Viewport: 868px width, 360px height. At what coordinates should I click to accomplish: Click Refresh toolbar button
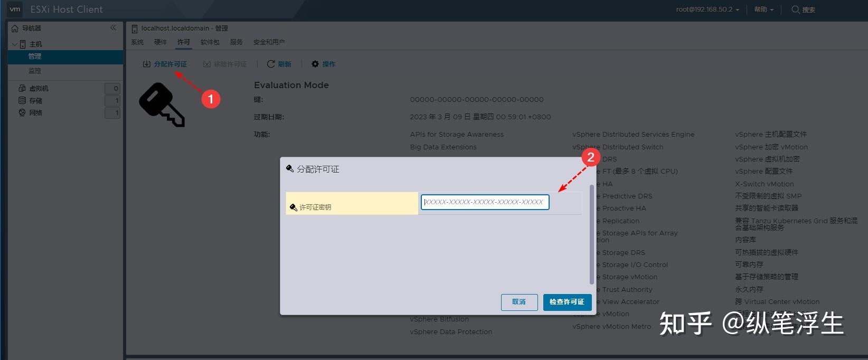[x=279, y=64]
